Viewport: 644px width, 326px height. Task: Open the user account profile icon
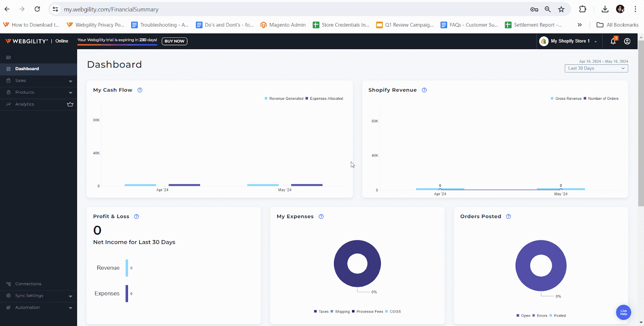627,41
